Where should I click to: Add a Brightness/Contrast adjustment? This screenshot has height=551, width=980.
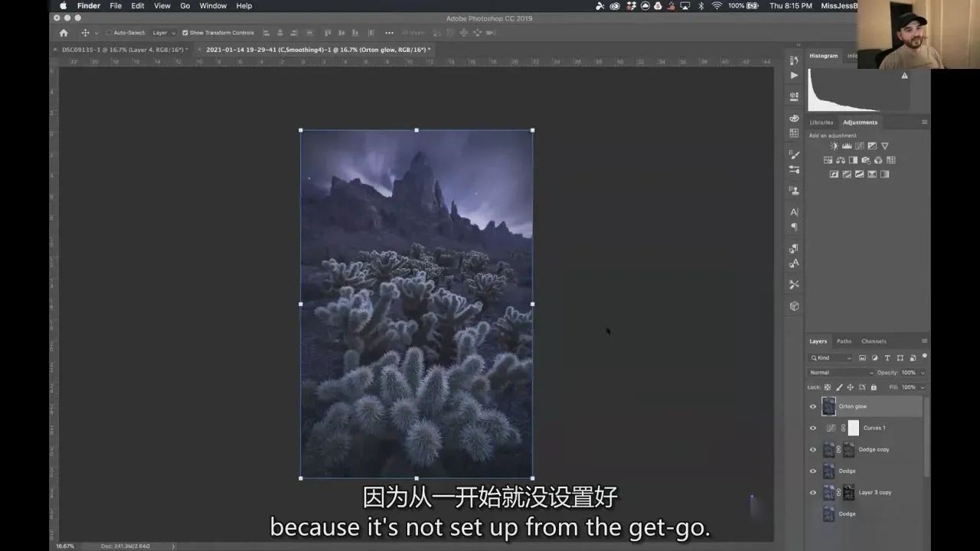click(x=834, y=146)
